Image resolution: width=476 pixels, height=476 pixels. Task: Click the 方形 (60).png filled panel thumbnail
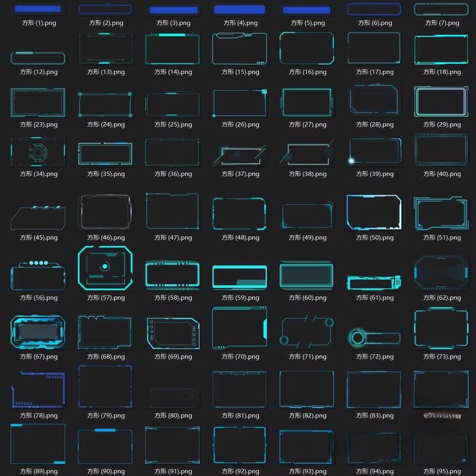tap(307, 275)
